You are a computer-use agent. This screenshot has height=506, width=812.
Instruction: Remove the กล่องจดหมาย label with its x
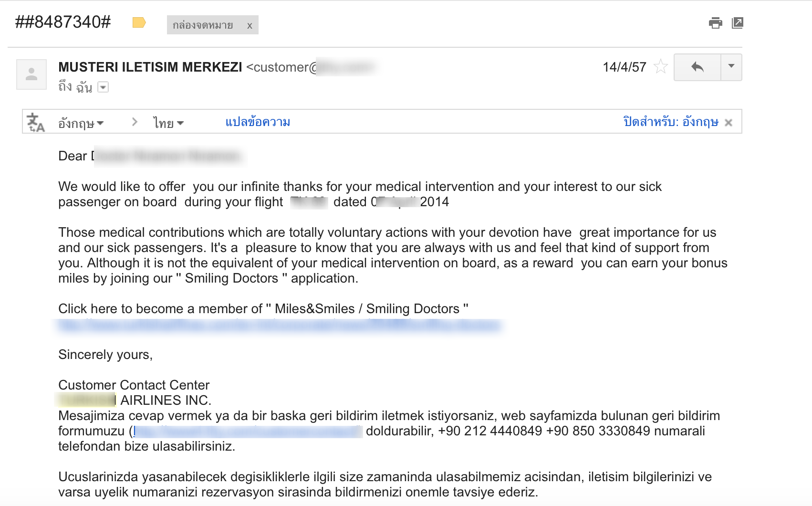point(250,26)
